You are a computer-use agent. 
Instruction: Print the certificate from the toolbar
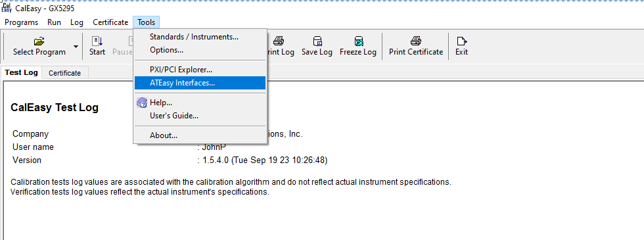click(x=415, y=46)
